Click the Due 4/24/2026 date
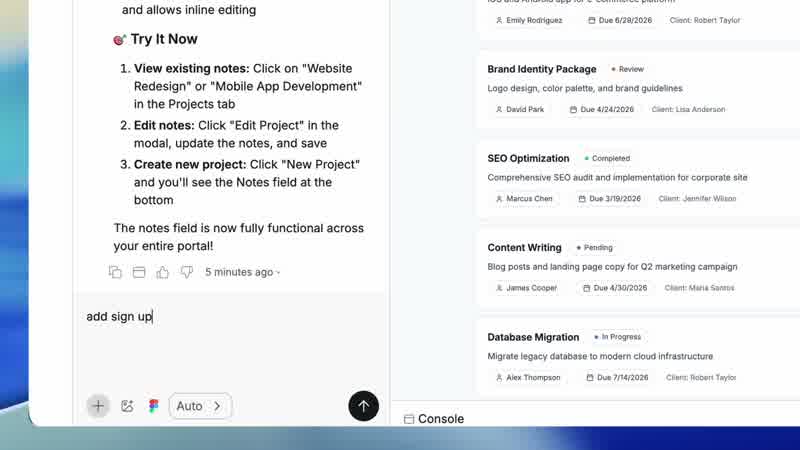Image resolution: width=800 pixels, height=450 pixels. pyautogui.click(x=602, y=109)
